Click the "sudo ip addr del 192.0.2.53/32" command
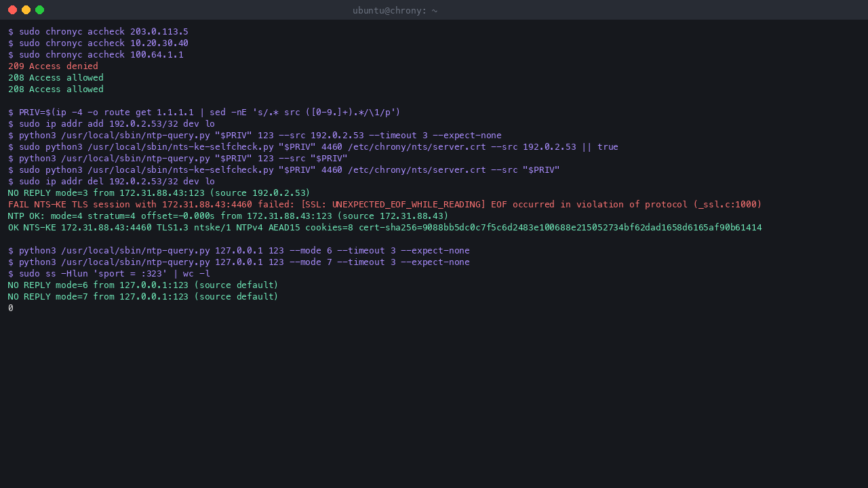 111,182
